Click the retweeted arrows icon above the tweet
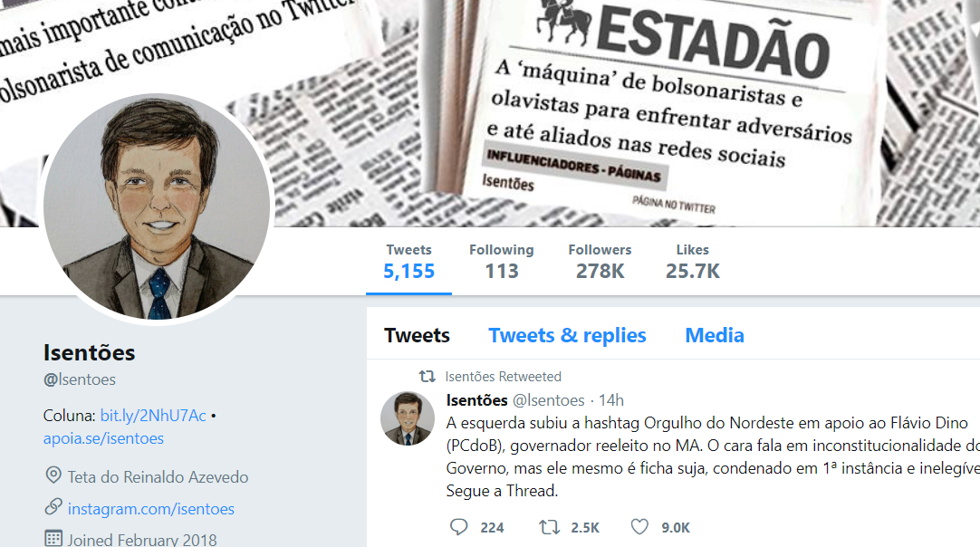This screenshot has height=547, width=980. tap(427, 377)
